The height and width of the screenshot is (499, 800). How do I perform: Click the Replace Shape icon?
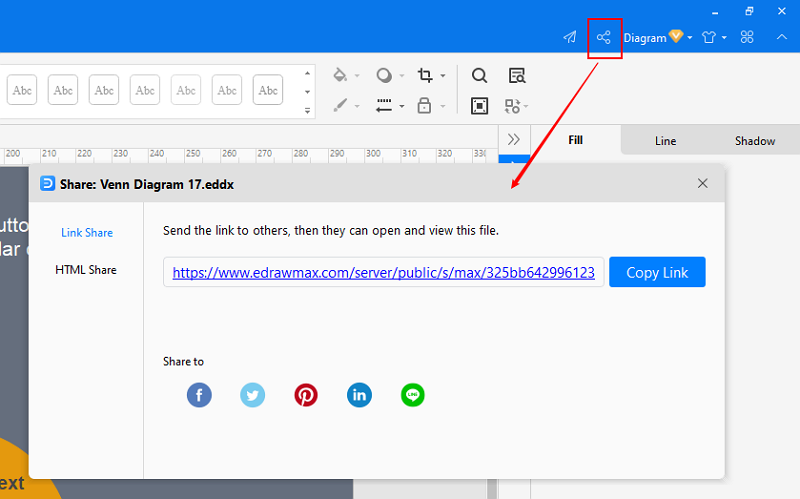pyautogui.click(x=512, y=106)
